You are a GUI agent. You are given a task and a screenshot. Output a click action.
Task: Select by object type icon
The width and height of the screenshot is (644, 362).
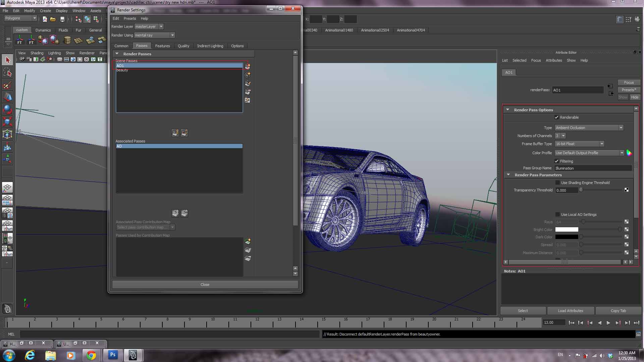[x=87, y=19]
